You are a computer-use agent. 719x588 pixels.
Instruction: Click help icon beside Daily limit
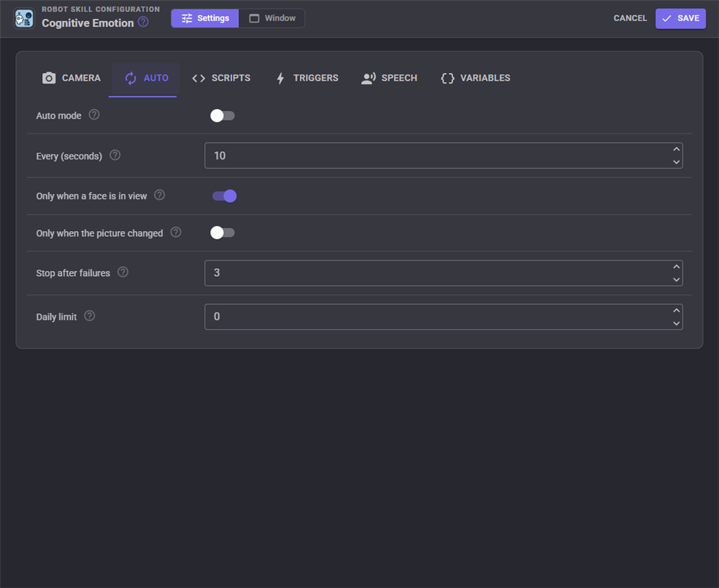(x=90, y=315)
